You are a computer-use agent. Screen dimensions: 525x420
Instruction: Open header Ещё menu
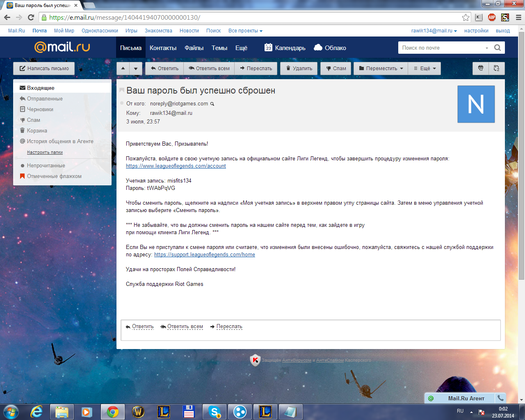[241, 48]
